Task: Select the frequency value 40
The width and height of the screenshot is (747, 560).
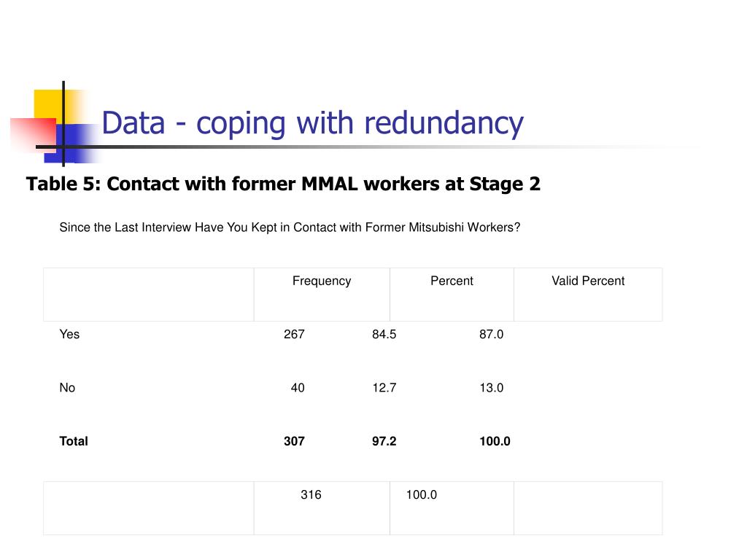Action: [x=298, y=388]
